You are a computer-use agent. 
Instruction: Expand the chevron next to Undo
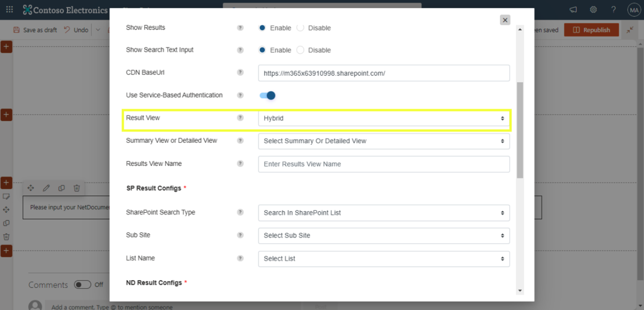[x=98, y=30]
